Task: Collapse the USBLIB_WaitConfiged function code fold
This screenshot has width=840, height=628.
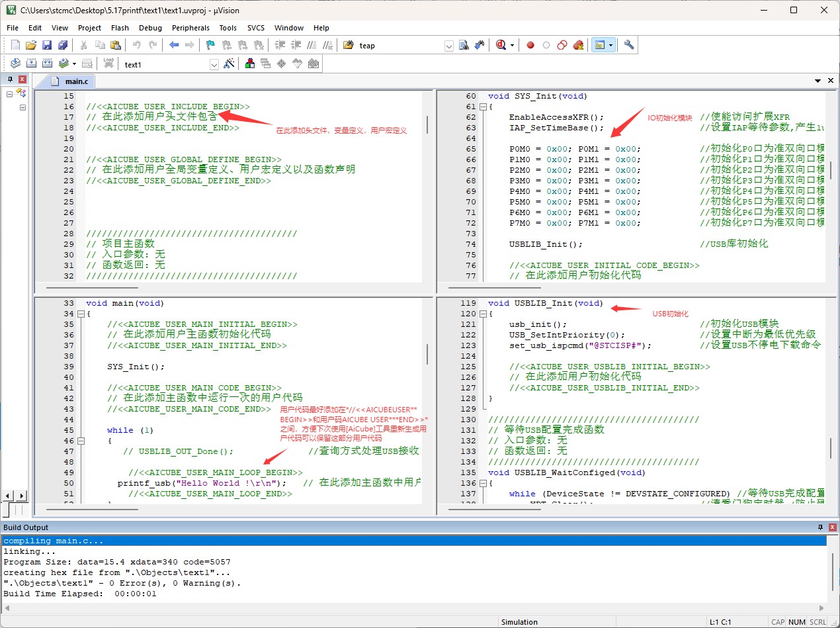Action: (x=483, y=483)
